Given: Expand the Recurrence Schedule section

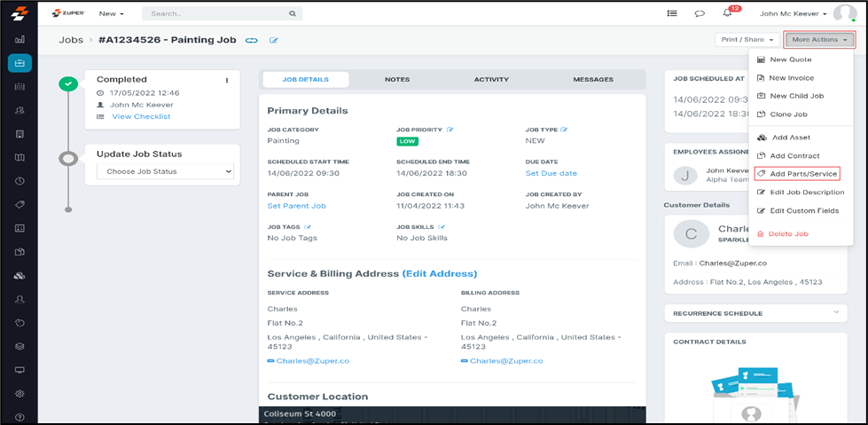Looking at the screenshot, I should point(835,313).
